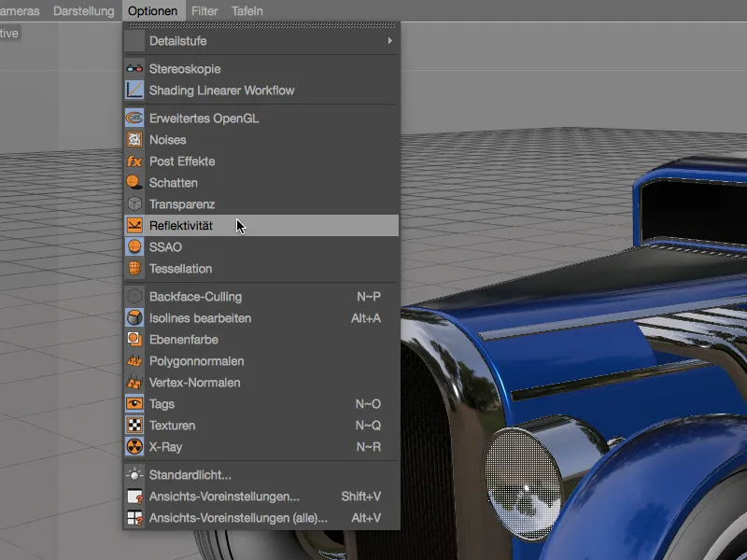This screenshot has width=747, height=560.
Task: Open the Filter menu
Action: (x=204, y=11)
